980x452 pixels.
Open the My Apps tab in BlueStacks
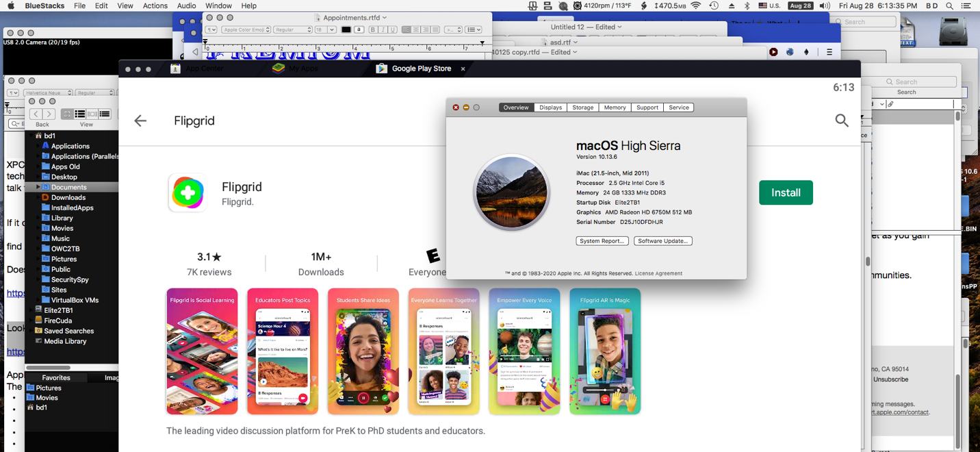[x=296, y=68]
